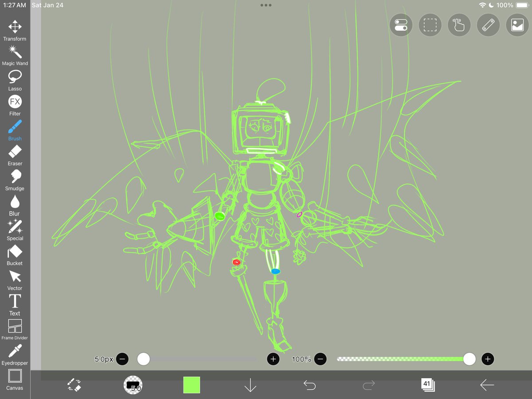Tap the 1:27 AM clock
Screen dimensions: 532x399
pos(15,5)
